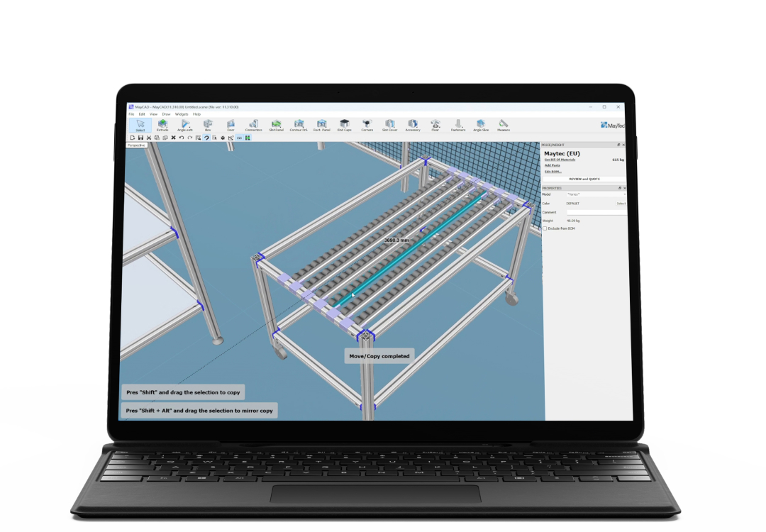The image size is (766, 532).
Task: Pick the Connectors tool
Action: [x=253, y=125]
